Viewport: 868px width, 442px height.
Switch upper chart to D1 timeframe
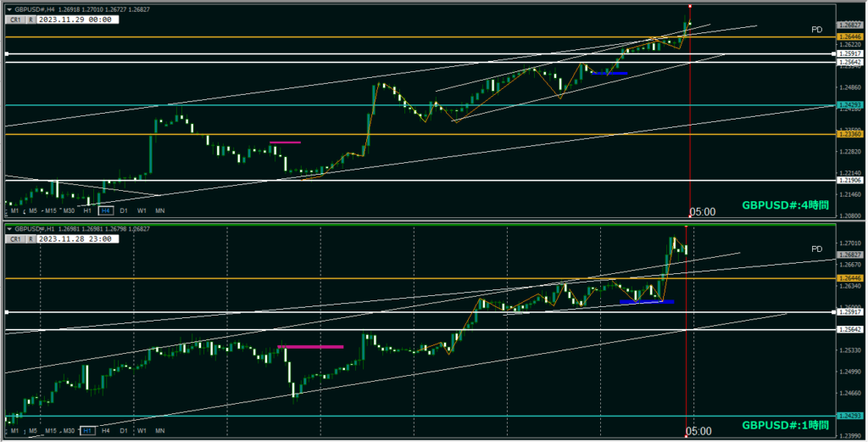point(124,210)
